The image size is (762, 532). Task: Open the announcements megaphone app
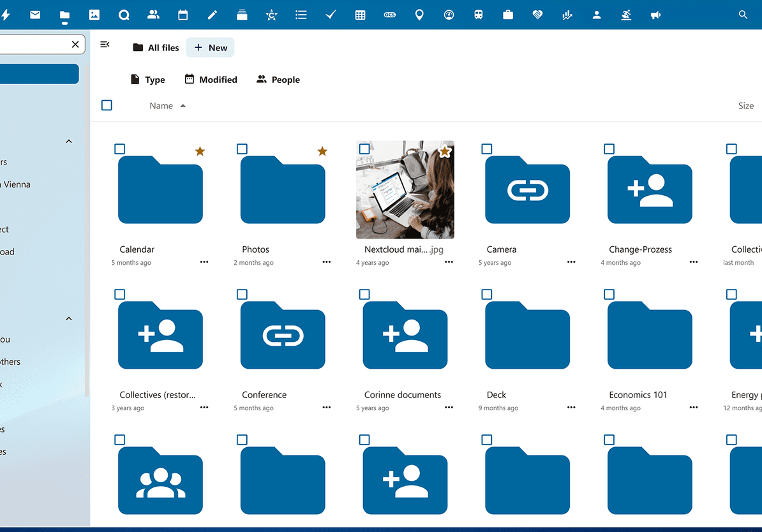click(x=655, y=15)
